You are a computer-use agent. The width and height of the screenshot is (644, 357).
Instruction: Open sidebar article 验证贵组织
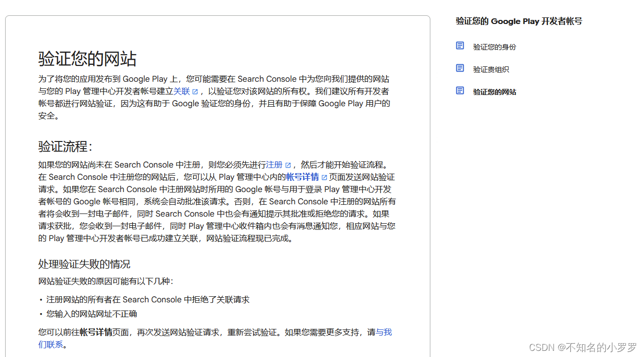coord(491,69)
